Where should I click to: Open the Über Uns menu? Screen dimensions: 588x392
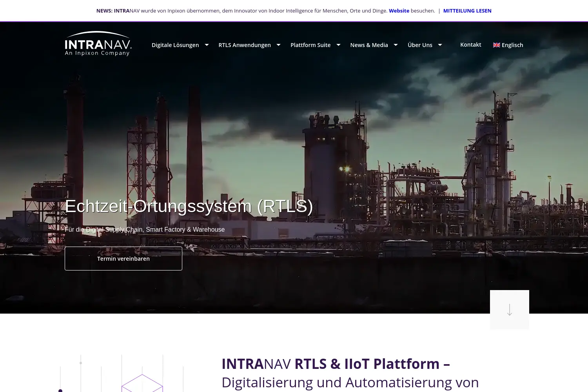point(420,45)
